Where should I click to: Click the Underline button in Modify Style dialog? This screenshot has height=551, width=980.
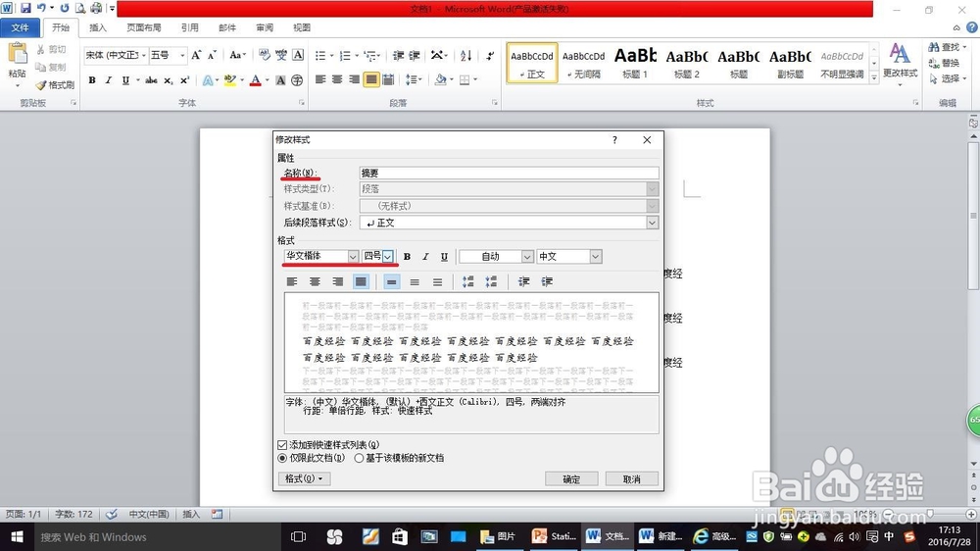tap(444, 257)
